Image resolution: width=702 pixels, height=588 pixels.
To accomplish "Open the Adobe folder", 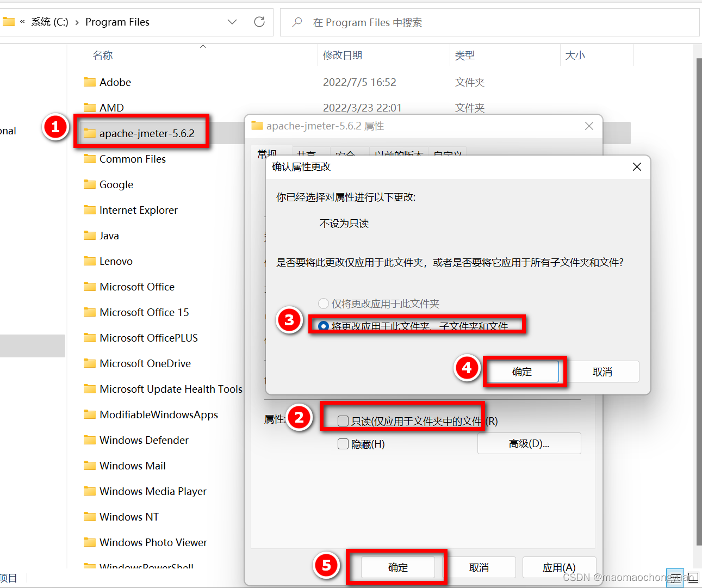I will click(114, 82).
